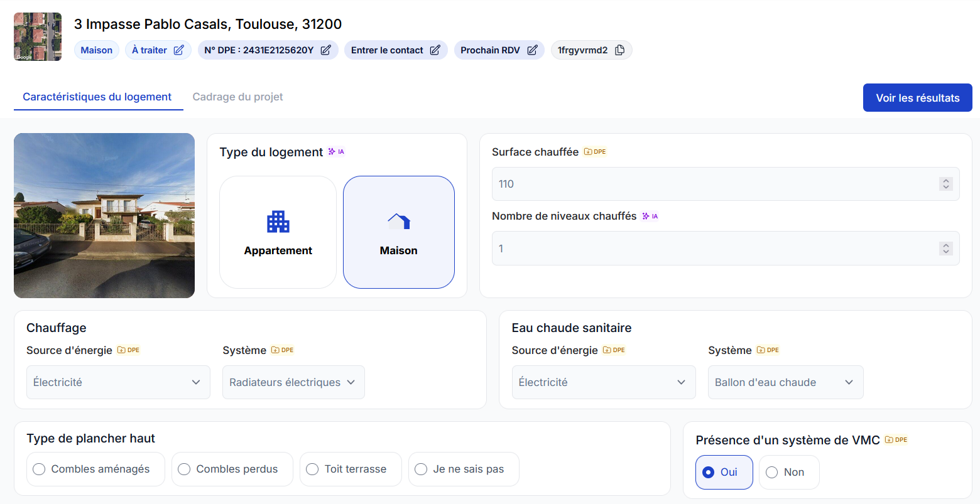Image resolution: width=980 pixels, height=504 pixels.
Task: Click the DPE badge beside Chauffage Système
Action: 283,350
